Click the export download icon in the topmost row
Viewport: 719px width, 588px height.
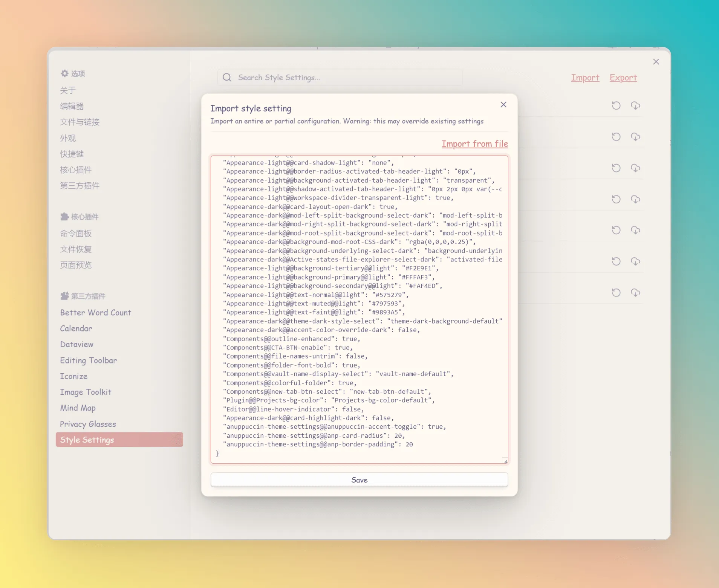click(x=635, y=105)
